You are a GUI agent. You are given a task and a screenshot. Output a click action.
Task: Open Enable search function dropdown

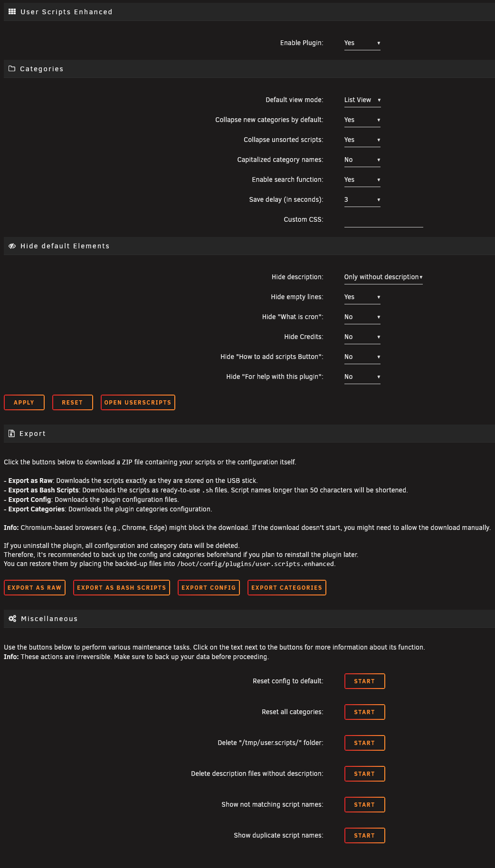click(362, 180)
